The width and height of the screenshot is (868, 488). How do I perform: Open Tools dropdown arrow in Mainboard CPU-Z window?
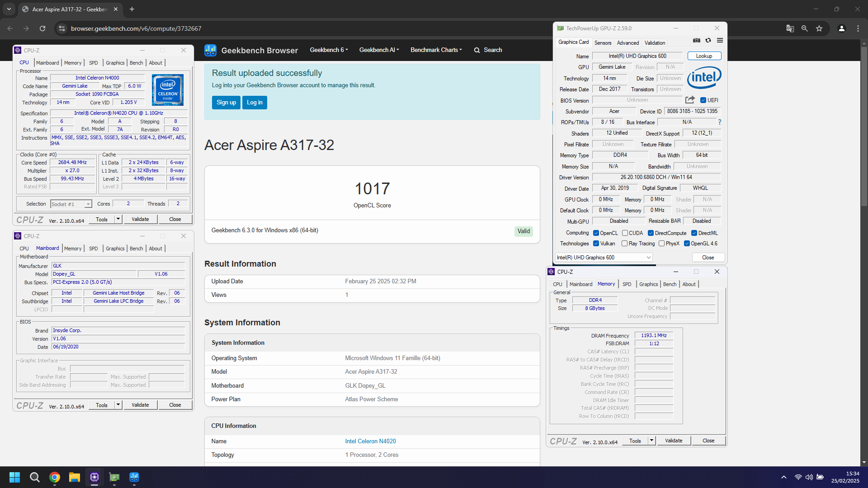(118, 405)
